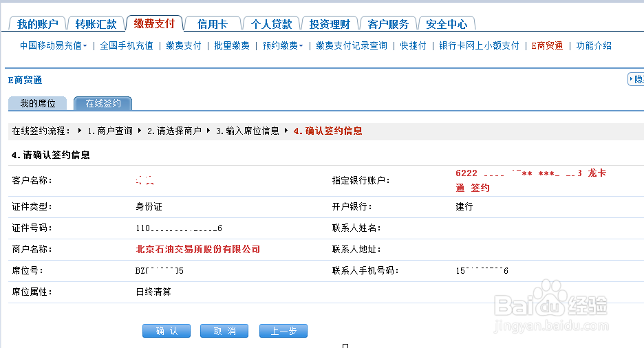Click the ID number starting with 110

(x=179, y=228)
